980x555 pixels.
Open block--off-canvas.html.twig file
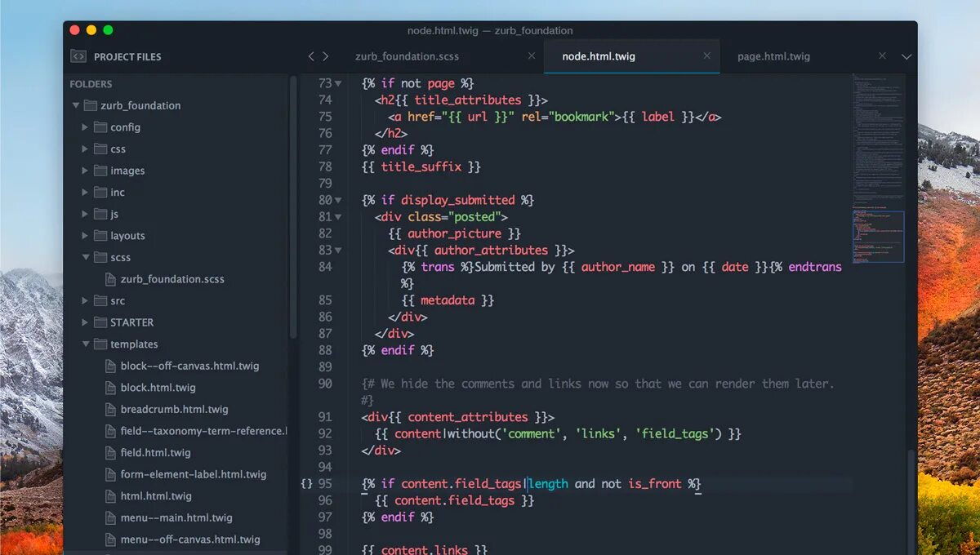189,366
